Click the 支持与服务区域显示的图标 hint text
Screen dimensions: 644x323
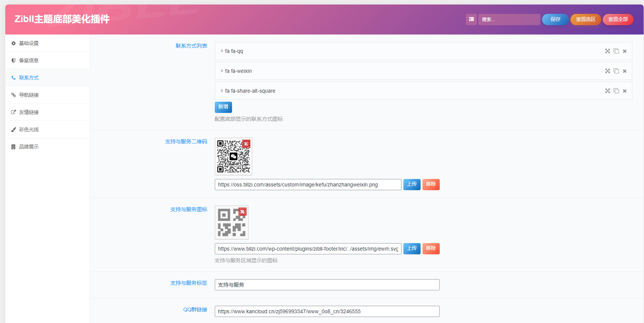[246, 260]
